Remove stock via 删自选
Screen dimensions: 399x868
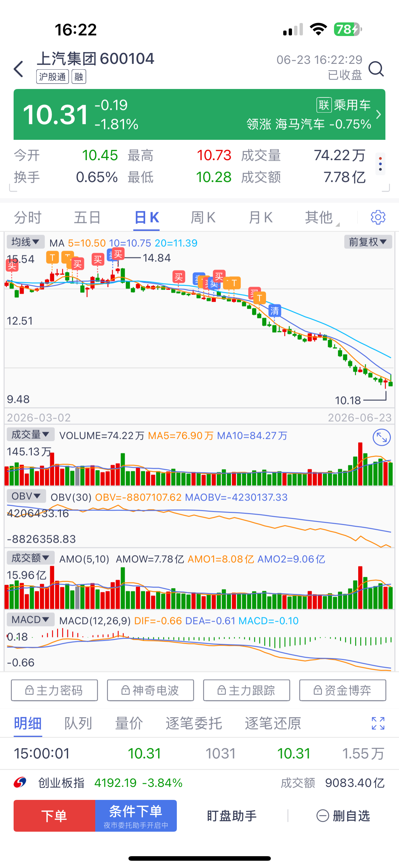click(x=343, y=816)
